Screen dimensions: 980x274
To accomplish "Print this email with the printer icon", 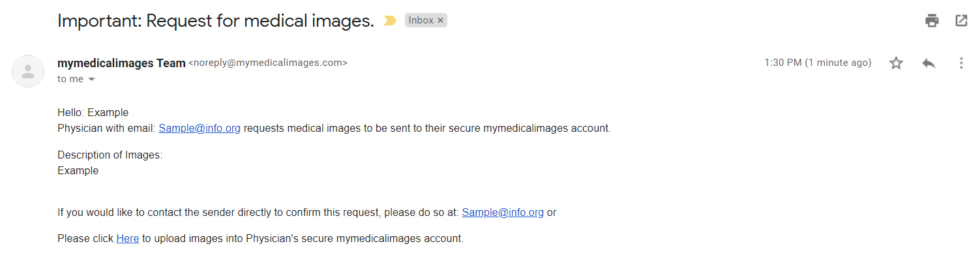I will click(x=932, y=21).
